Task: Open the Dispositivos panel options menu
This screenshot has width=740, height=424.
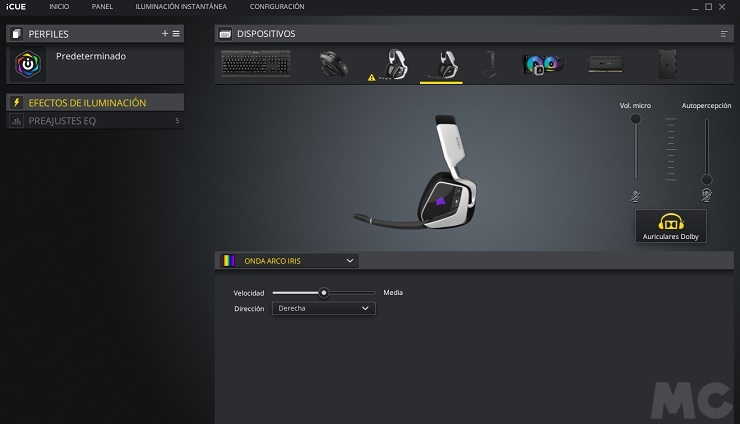Action: (x=724, y=34)
